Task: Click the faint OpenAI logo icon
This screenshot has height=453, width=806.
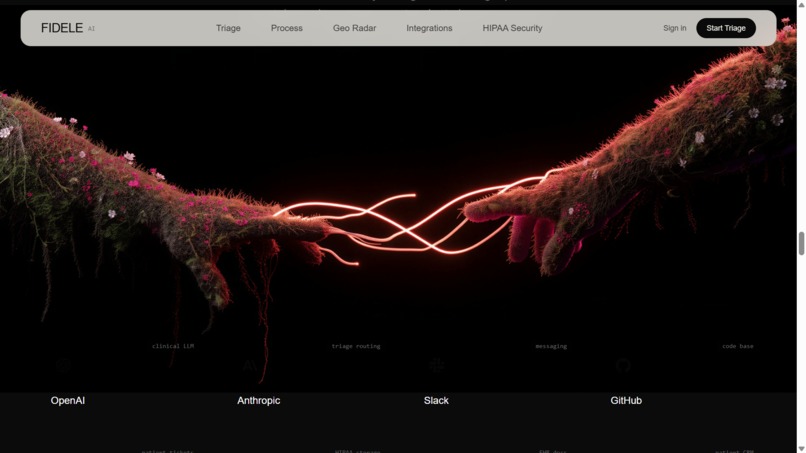Action: click(64, 366)
